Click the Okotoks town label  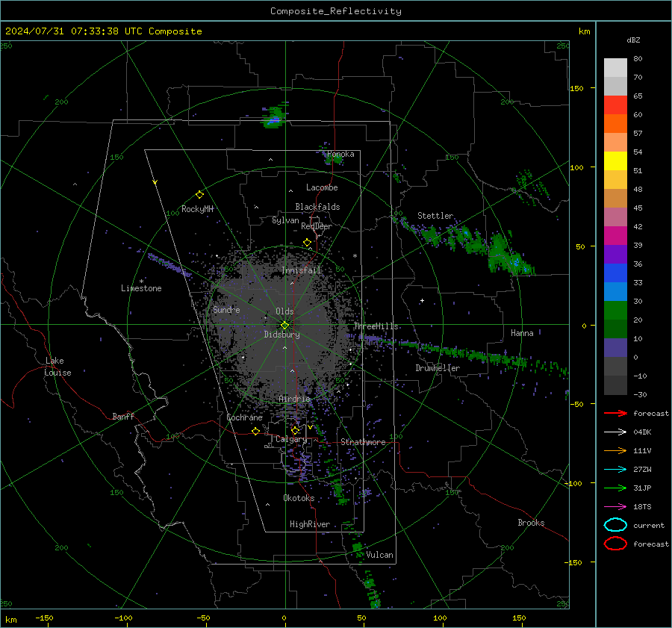(x=299, y=497)
